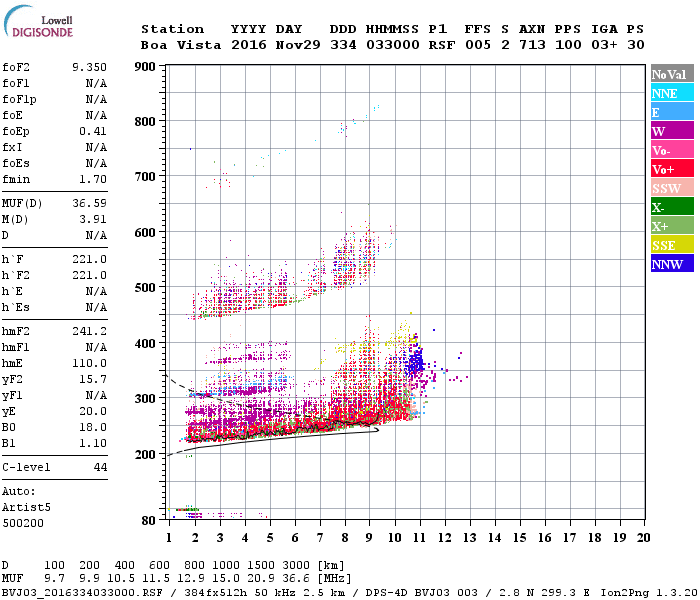Click the E blue legend swatch
700x600 pixels.
pos(672,112)
